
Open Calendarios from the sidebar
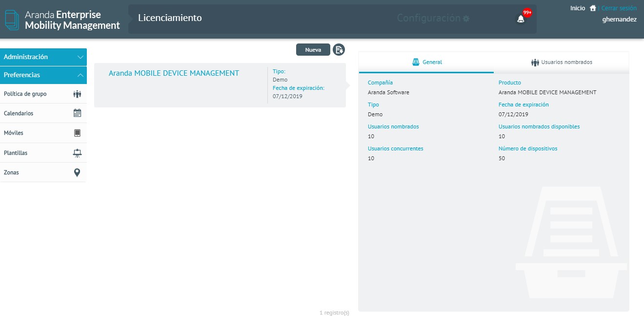coord(43,113)
